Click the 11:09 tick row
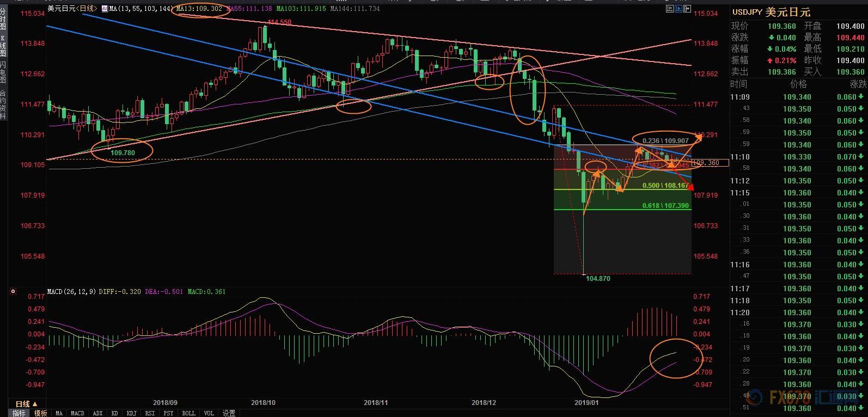This screenshot has width=868, height=417. 798,97
